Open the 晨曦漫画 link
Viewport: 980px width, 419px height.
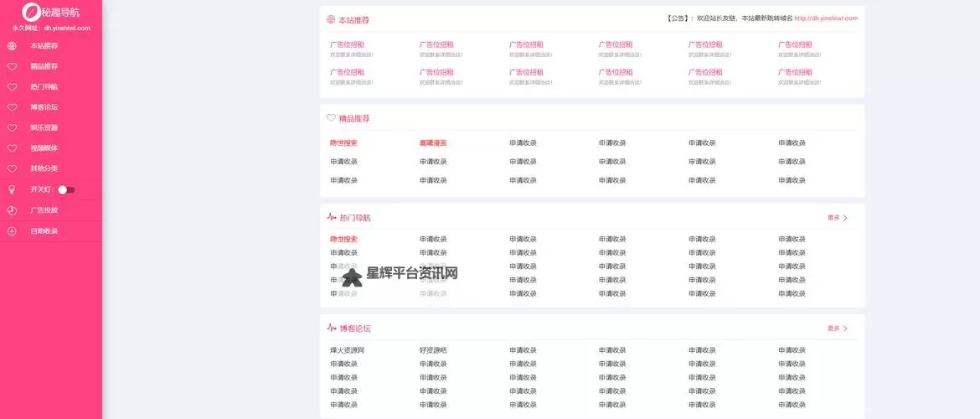[x=433, y=142]
